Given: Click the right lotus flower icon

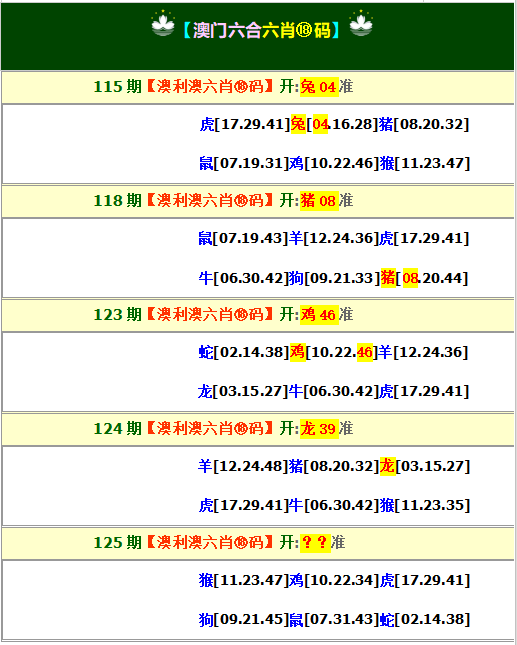Looking at the screenshot, I should 361,23.
